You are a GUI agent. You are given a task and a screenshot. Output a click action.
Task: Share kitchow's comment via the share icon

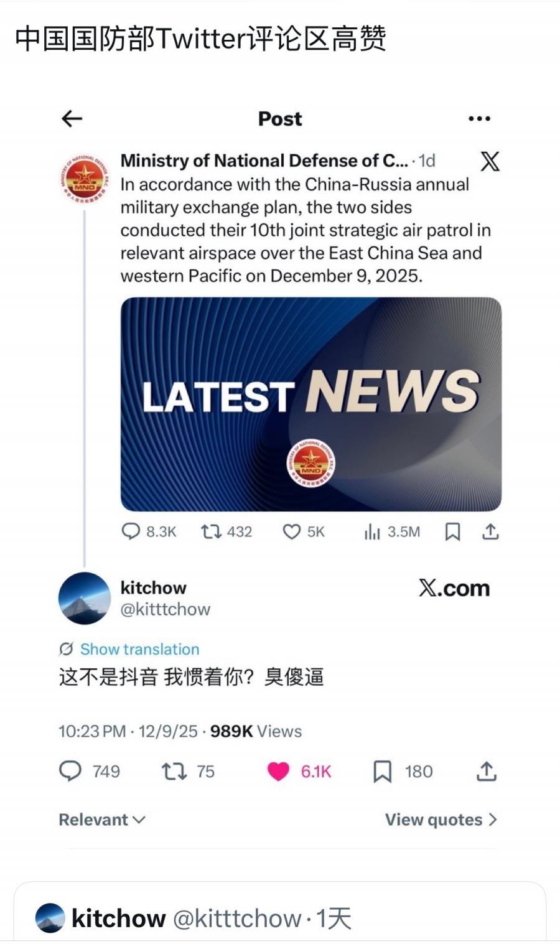point(487,771)
